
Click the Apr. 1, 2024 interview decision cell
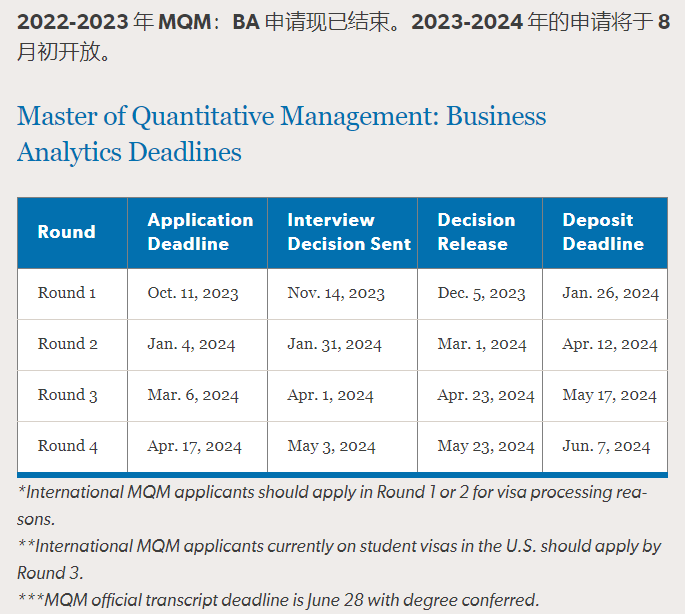coord(330,395)
